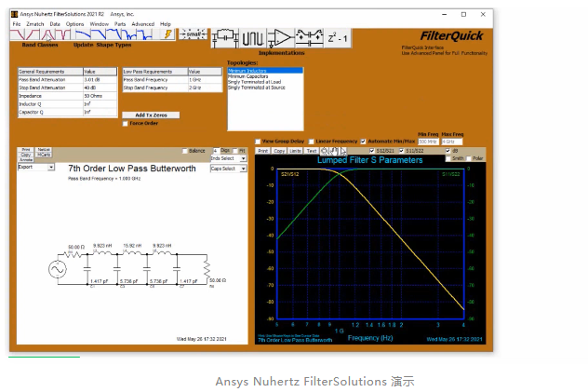Click the MCarlo button in schematic panel
Screen dimensions: 588x392
tap(44, 155)
